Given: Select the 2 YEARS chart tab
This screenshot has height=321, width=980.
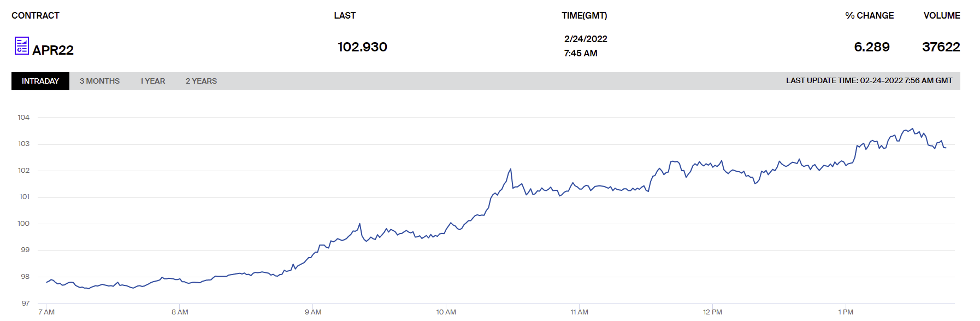Looking at the screenshot, I should (x=201, y=81).
